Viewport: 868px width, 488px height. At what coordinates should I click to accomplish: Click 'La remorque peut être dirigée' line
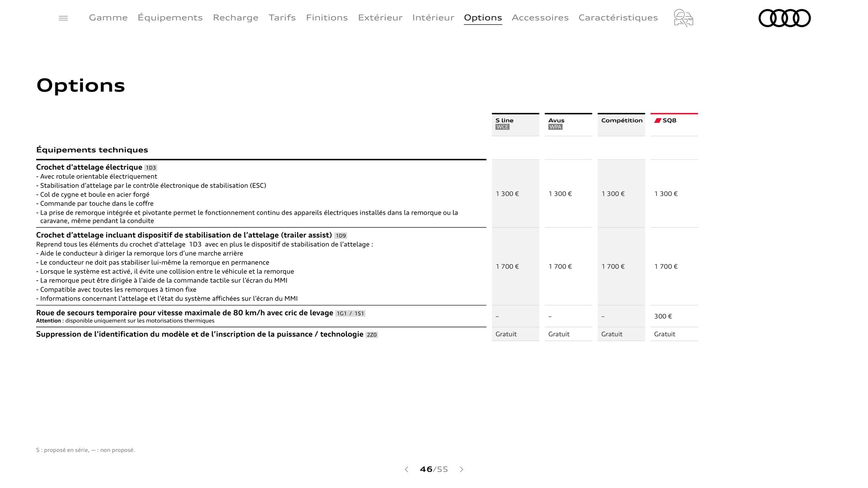pos(162,281)
